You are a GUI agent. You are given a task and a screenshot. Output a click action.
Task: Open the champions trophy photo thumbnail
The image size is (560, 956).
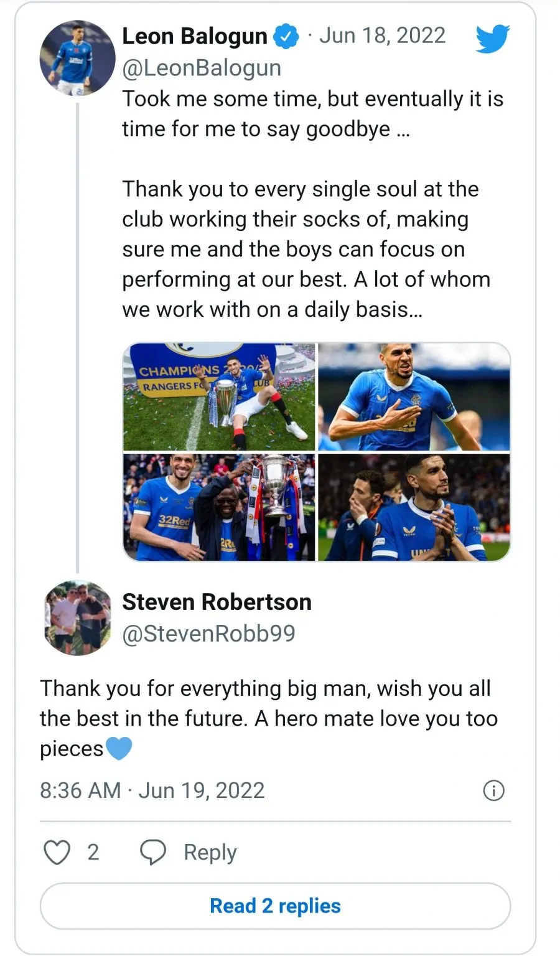tap(219, 396)
